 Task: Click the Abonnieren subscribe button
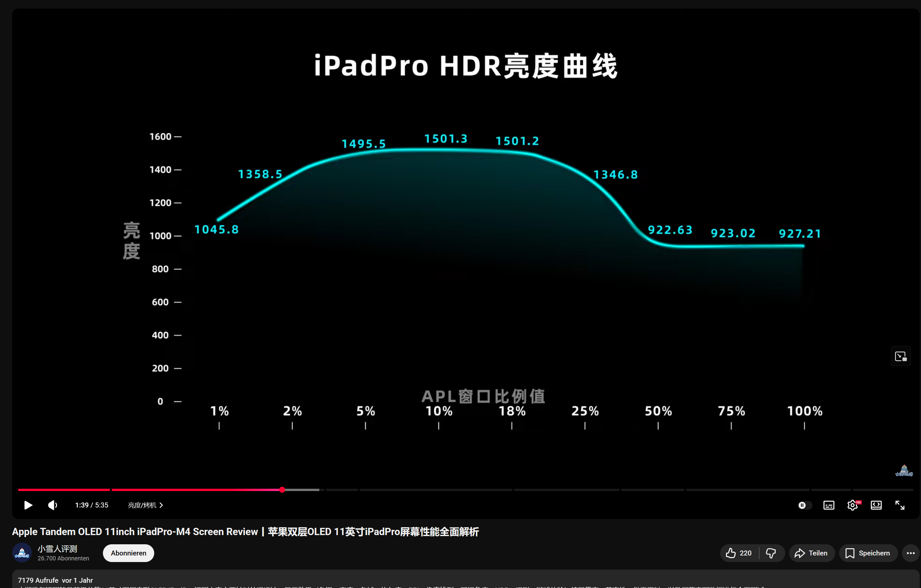[129, 553]
